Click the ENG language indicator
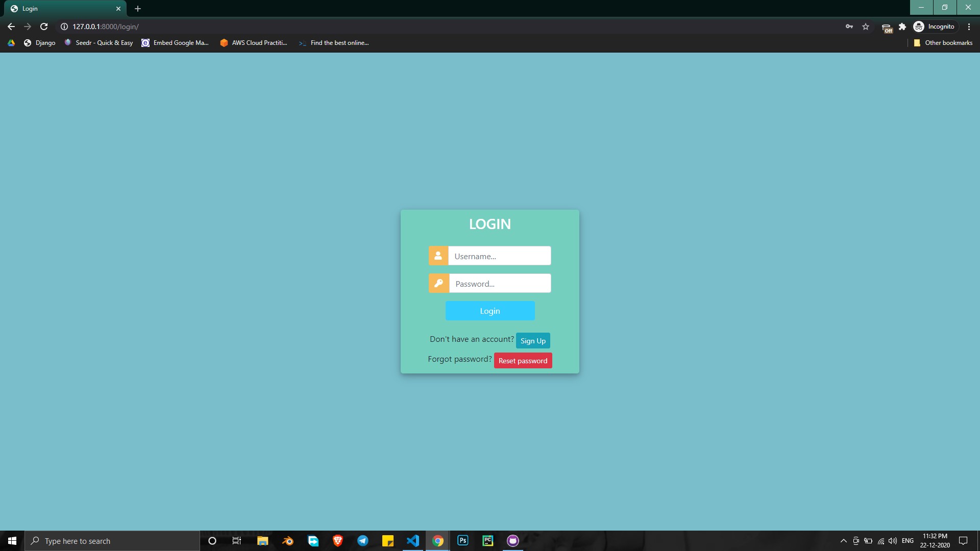 pos(908,541)
